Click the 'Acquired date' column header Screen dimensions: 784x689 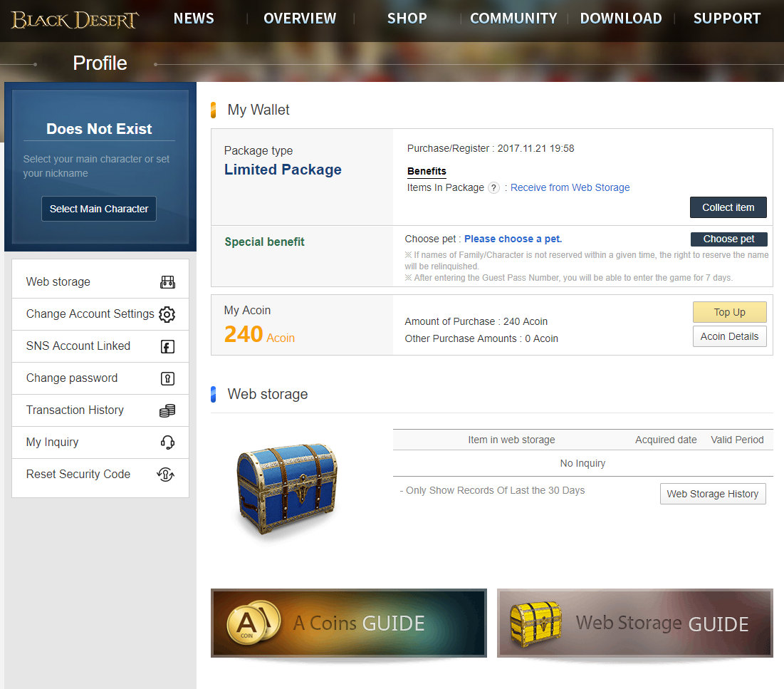coord(666,440)
